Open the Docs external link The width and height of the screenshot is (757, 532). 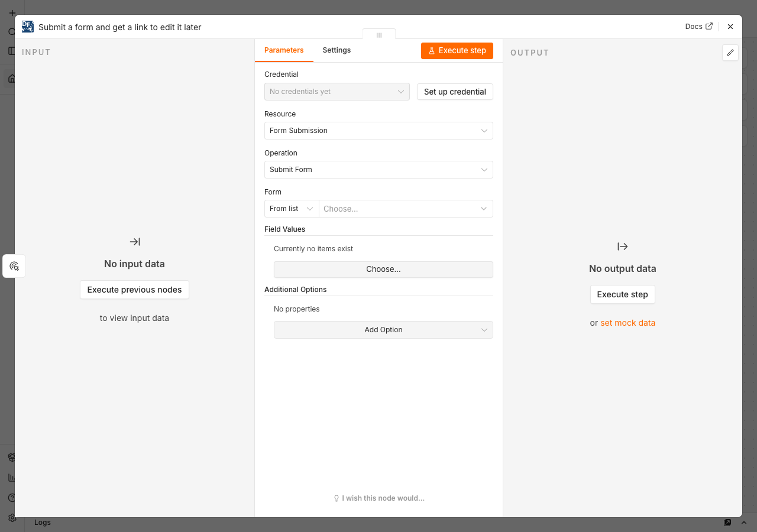699,27
